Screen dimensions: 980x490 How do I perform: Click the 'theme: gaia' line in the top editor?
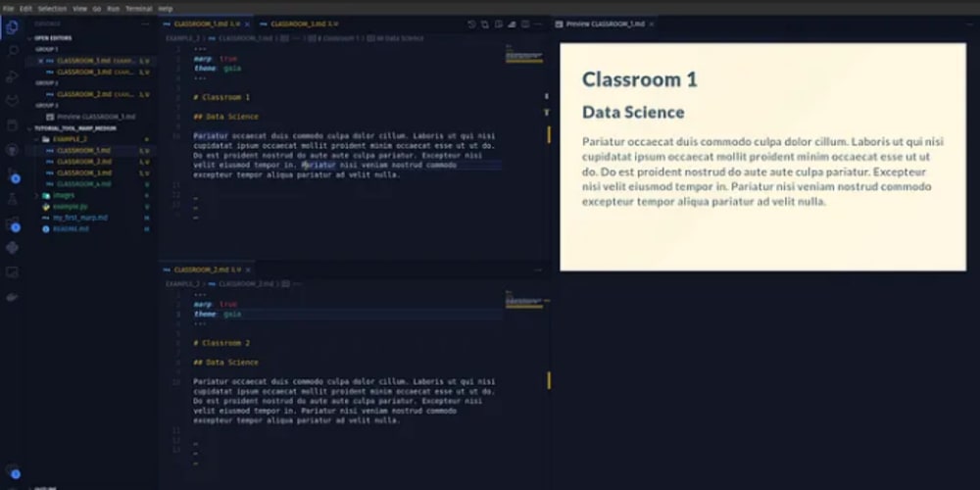coord(217,69)
